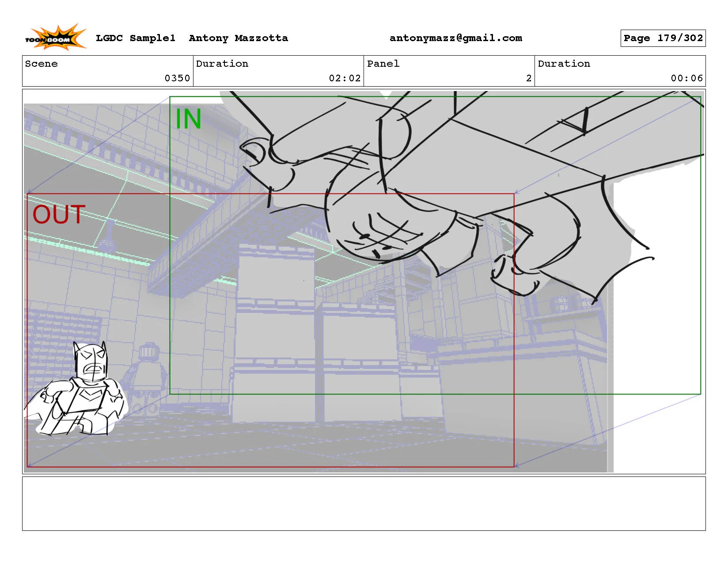
Task: Click the 'Page 179/302' page indicator
Action: 663,38
